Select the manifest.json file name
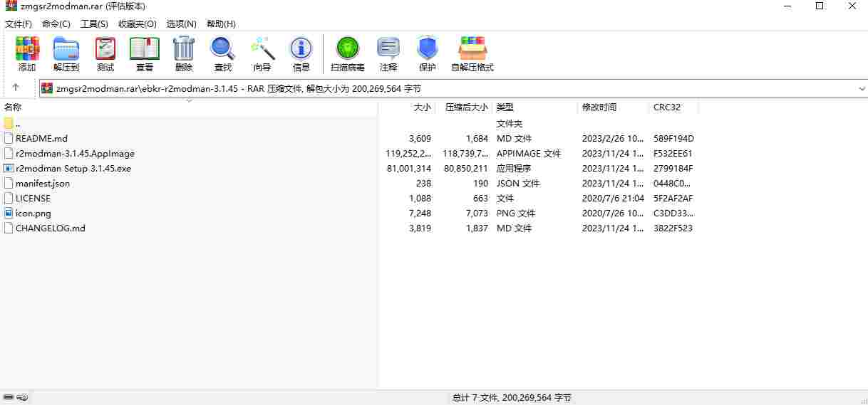868x405 pixels. click(43, 183)
